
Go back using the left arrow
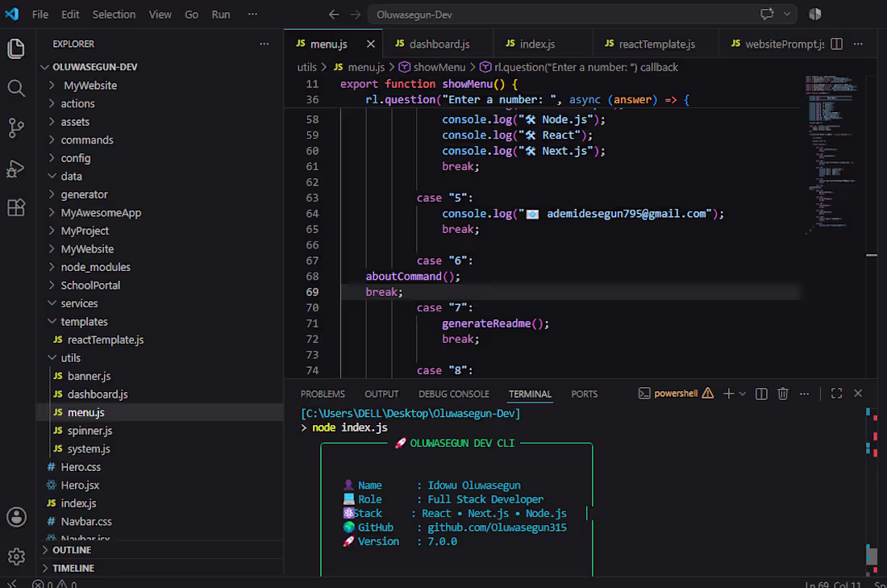[335, 15]
